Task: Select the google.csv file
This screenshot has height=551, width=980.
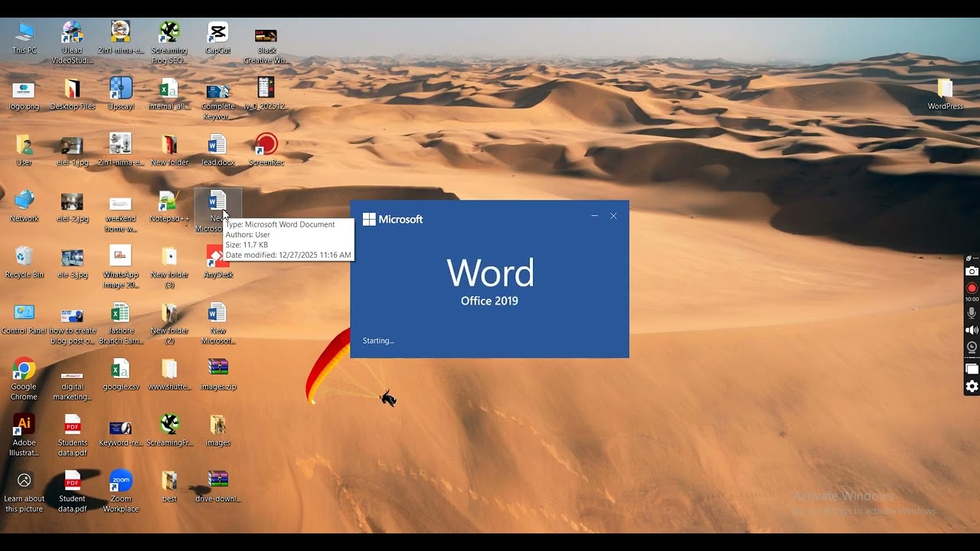Action: (x=121, y=374)
